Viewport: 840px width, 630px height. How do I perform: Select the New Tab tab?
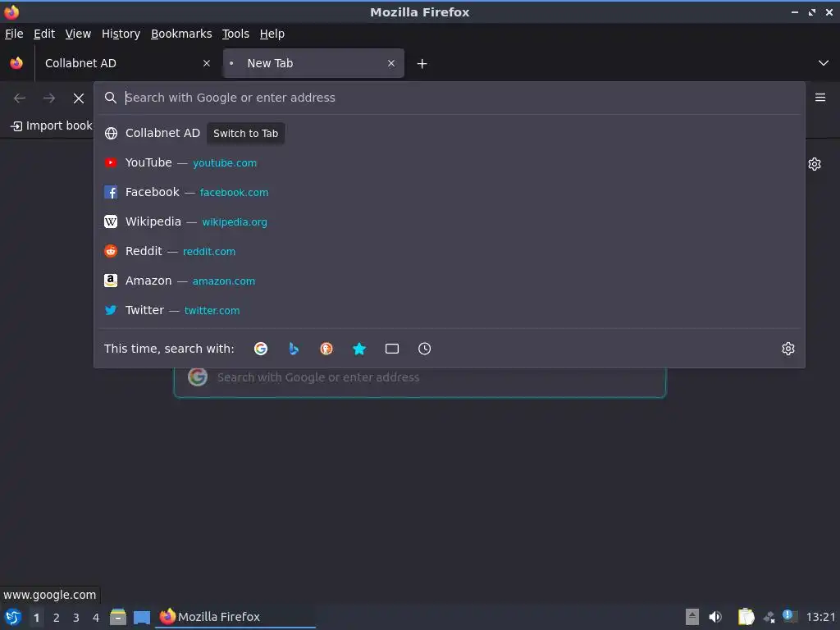(x=313, y=63)
